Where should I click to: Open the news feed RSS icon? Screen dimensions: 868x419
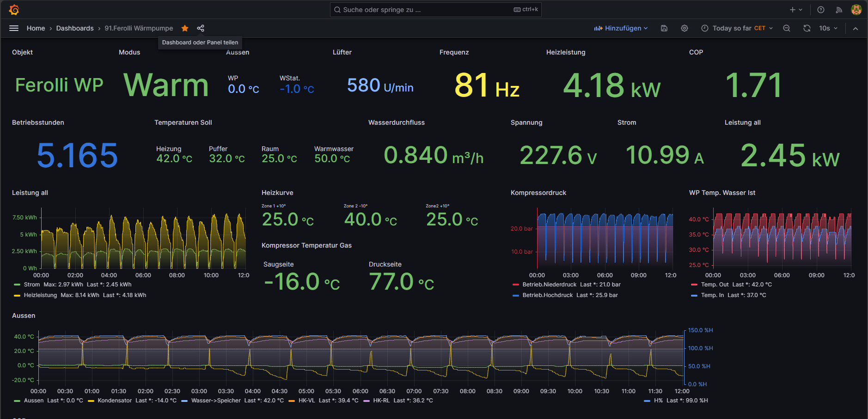point(839,10)
